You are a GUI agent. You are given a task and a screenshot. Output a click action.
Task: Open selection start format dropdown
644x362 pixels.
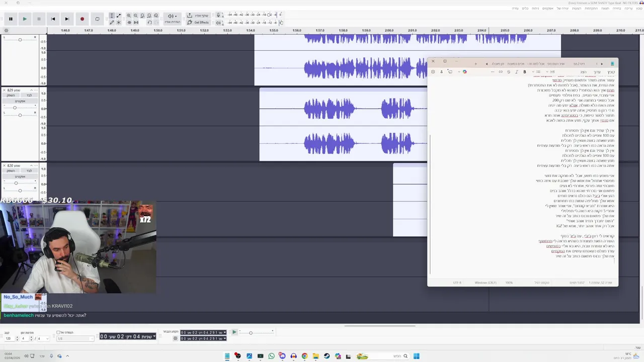[224, 332]
